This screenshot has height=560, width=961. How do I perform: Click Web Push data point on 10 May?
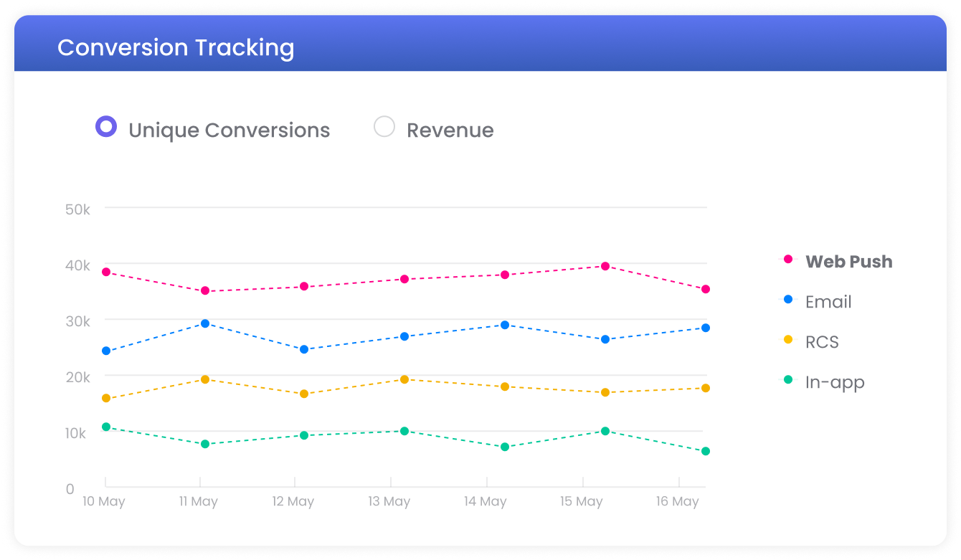106,272
